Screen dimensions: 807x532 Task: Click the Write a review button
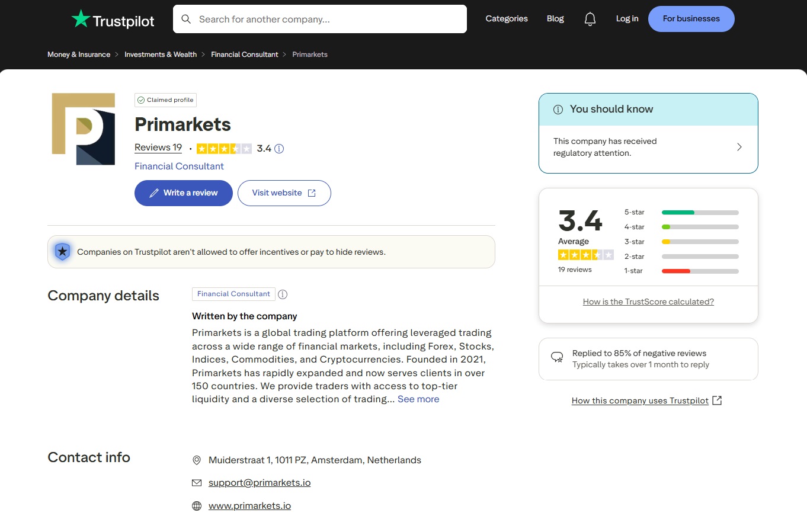[183, 193]
